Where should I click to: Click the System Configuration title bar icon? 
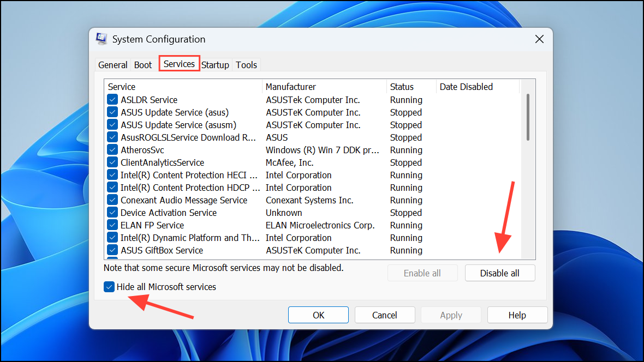pyautogui.click(x=102, y=39)
